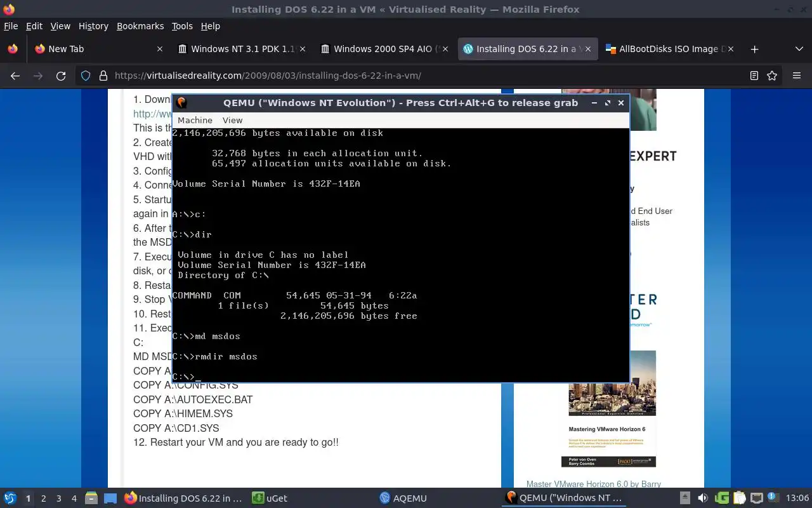Open the file manager from the taskbar

tap(91, 498)
